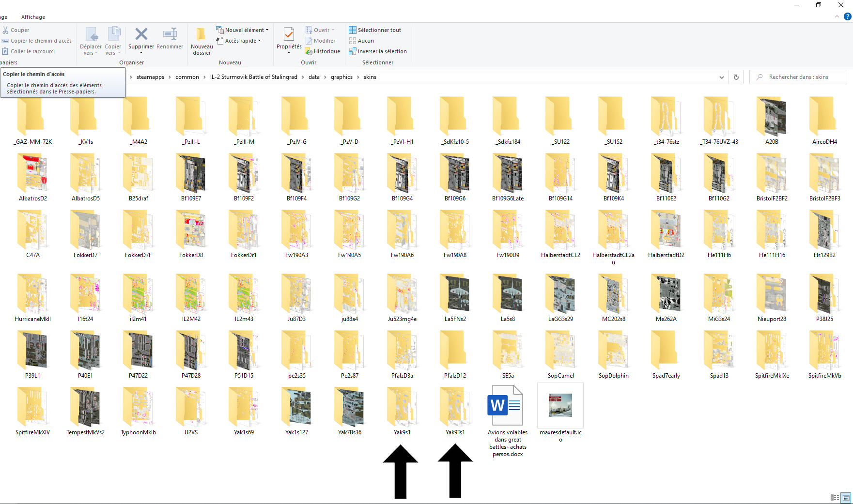The image size is (853, 504).
Task: Navigate to IL-2 Sturmovik Battle of Stalingrad breadcrumb
Action: 253,77
